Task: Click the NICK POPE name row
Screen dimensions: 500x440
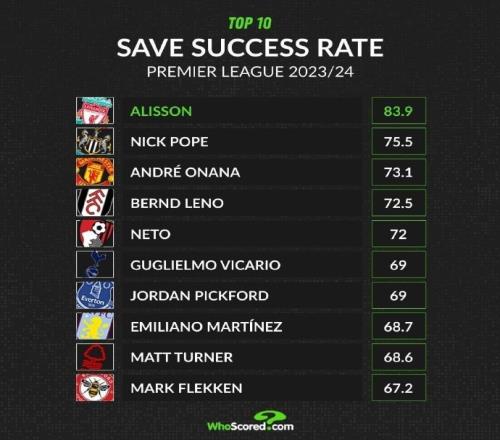Action: pyautogui.click(x=242, y=142)
